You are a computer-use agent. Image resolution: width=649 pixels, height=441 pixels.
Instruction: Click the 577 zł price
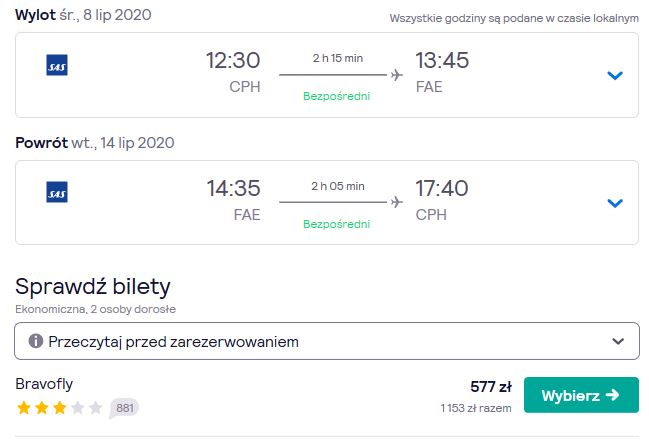coord(491,387)
